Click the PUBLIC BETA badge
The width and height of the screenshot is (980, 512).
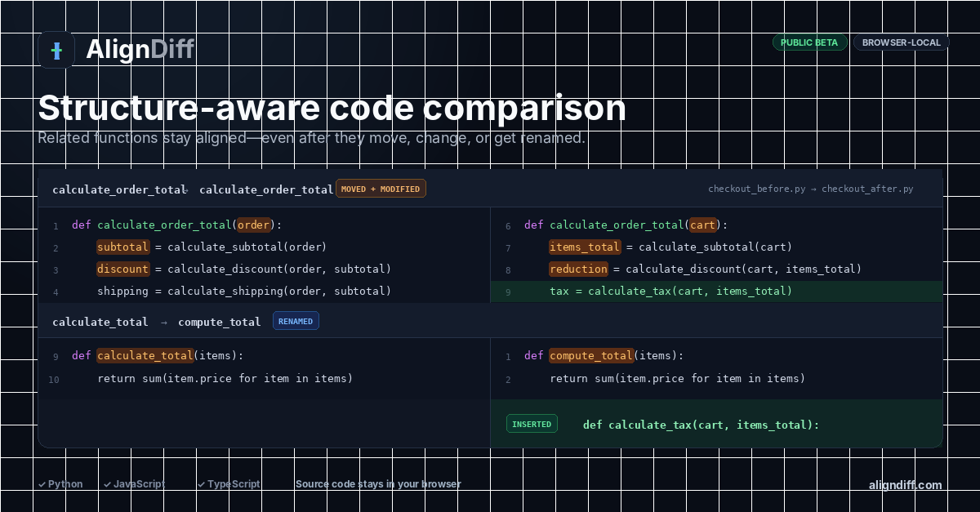809,42
